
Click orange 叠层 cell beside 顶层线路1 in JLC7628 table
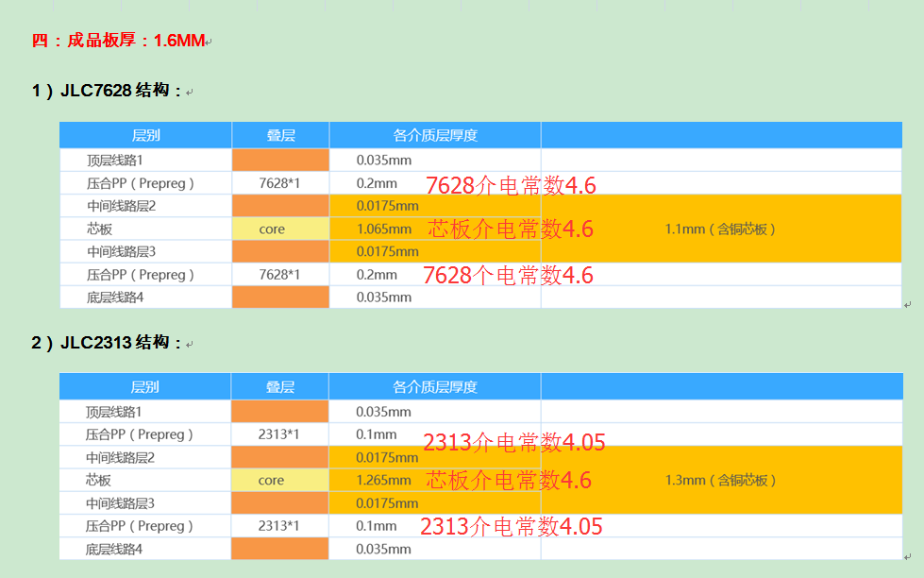(280, 161)
